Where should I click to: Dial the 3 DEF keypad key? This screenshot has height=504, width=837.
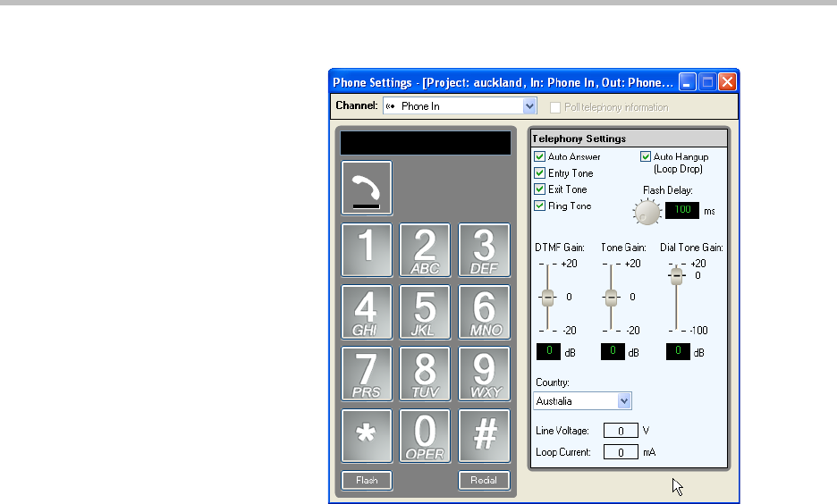pyautogui.click(x=484, y=250)
